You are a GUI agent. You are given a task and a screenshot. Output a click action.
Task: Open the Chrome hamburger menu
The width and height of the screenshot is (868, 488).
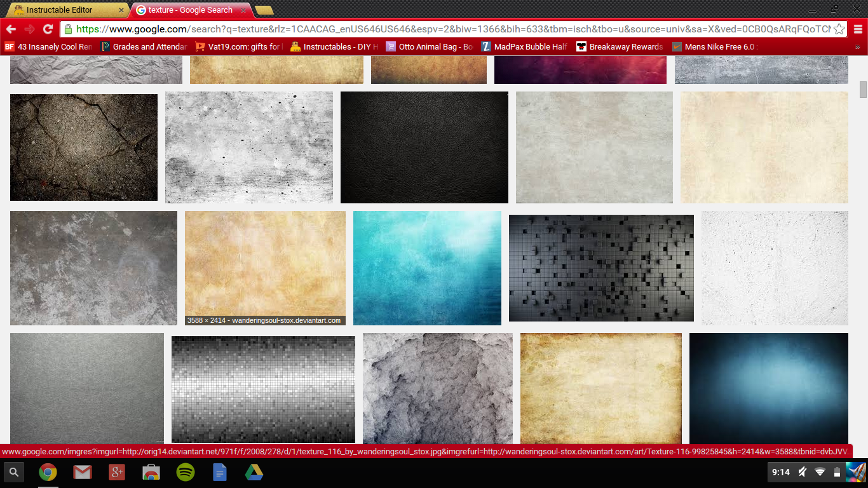858,29
